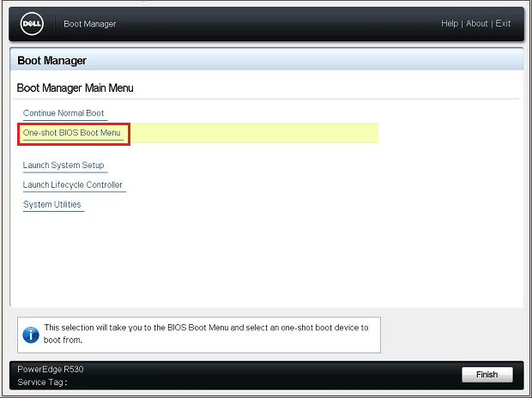
Task: Click the blue info icon
Action: (31, 335)
